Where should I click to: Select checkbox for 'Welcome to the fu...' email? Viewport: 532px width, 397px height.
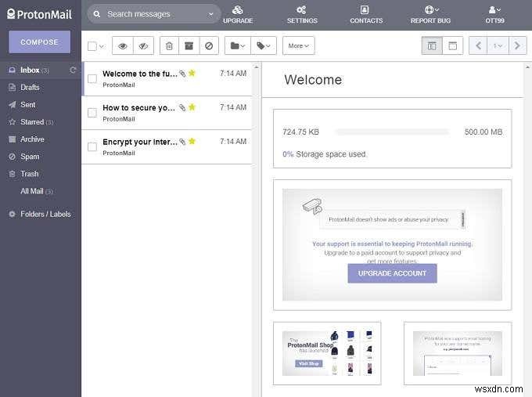(92, 79)
